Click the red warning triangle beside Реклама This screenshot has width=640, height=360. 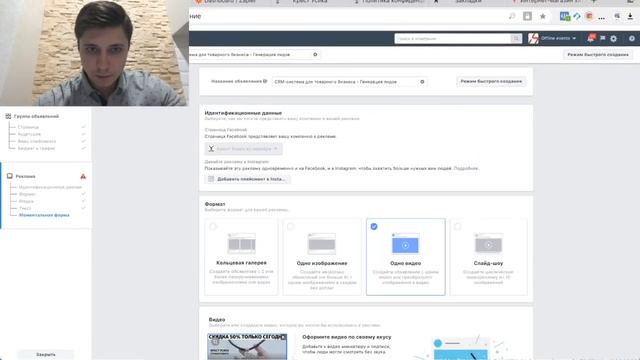[x=83, y=176]
